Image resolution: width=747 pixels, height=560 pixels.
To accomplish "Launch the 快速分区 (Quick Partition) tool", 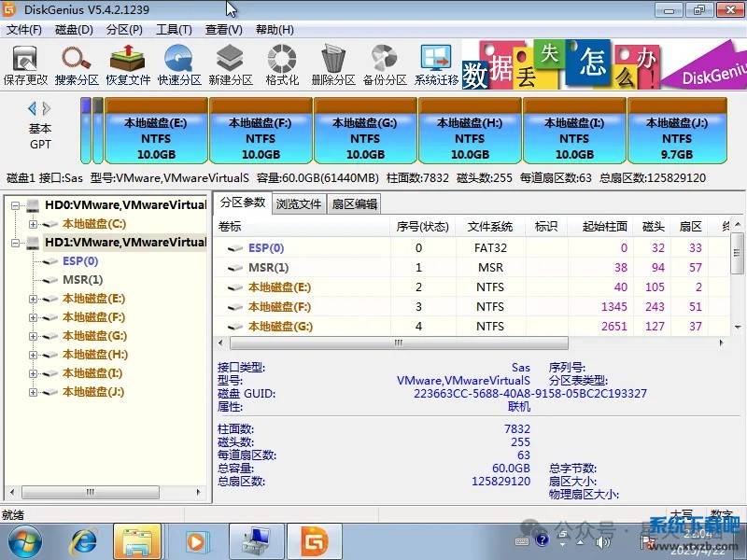I will point(179,63).
